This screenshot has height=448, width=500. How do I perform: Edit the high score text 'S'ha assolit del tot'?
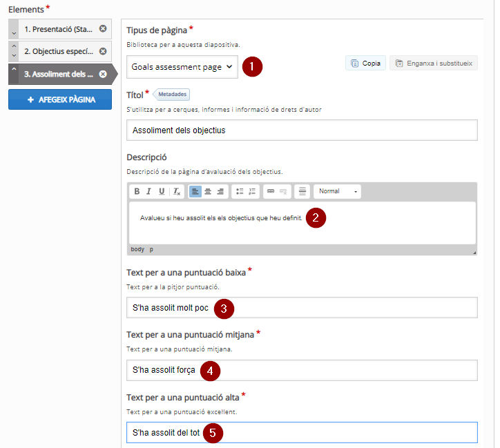(302, 432)
